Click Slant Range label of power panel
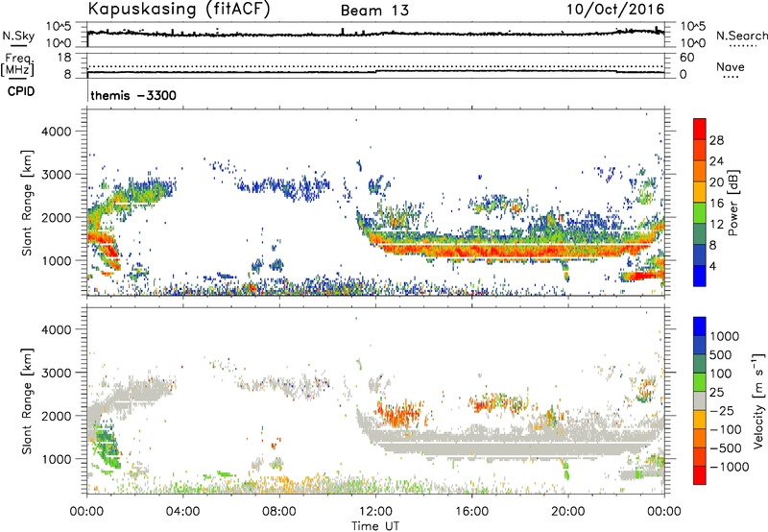Screen dimensions: 768x532 pos(27,203)
